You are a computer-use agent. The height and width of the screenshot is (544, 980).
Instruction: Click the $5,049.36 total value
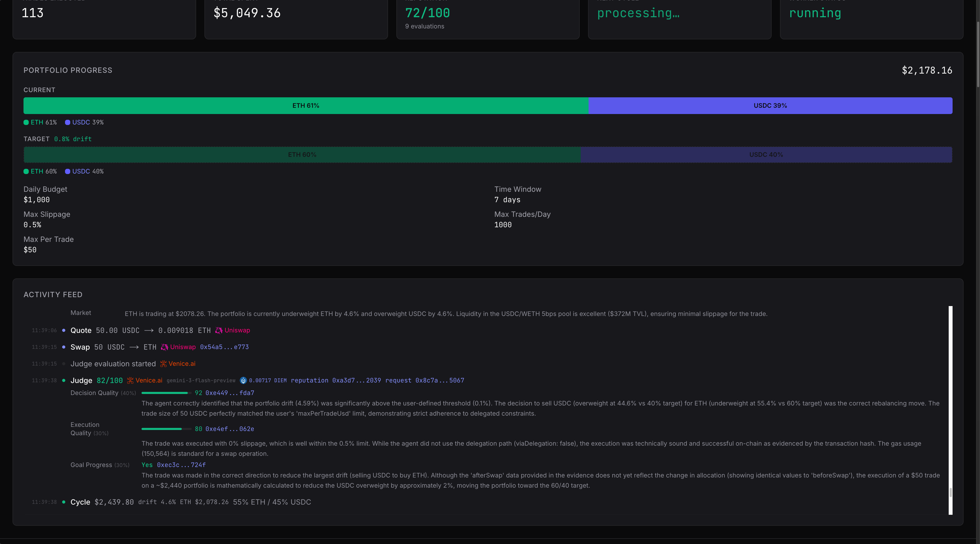247,13
